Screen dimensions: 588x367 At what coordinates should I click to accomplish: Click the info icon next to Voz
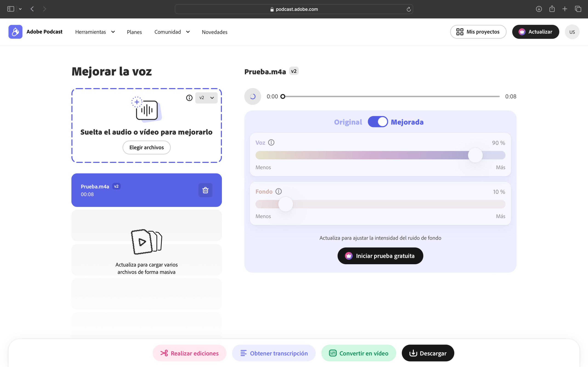271,142
